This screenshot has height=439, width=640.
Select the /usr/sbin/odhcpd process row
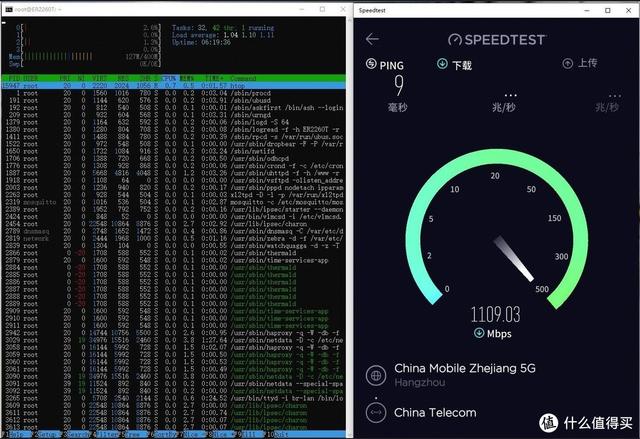coord(173,158)
